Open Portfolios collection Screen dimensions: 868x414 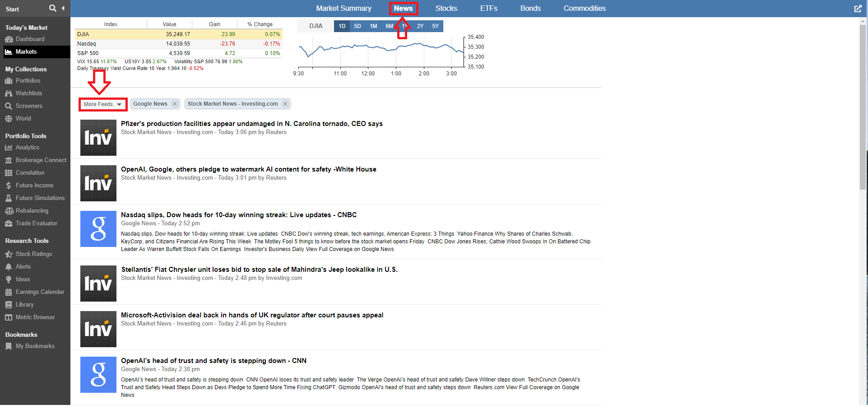28,81
